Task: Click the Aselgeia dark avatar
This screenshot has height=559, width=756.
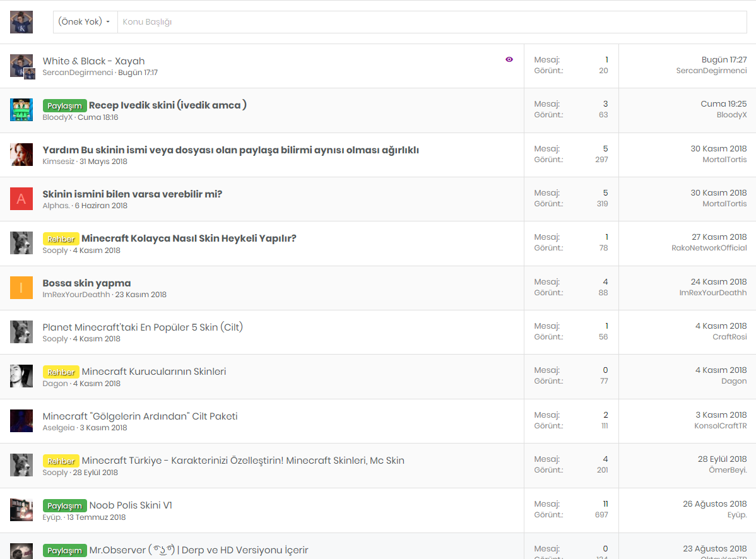Action: (x=21, y=421)
